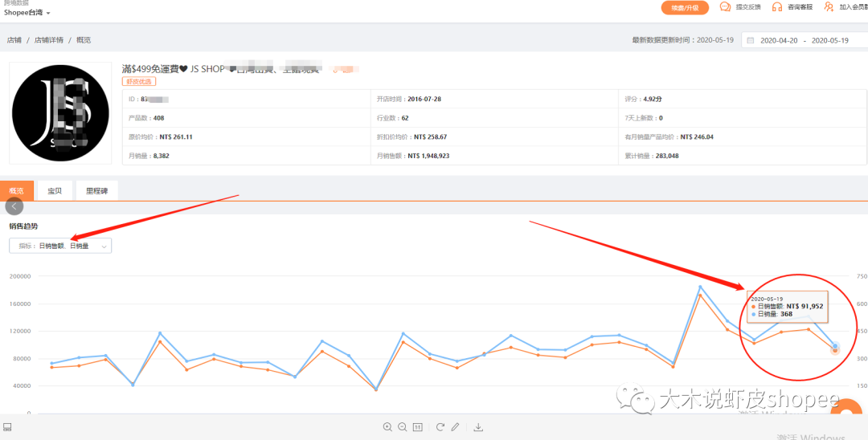Image resolution: width=868 pixels, height=440 pixels.
Task: Click the data view icon at bottom-left
Action: (7, 426)
